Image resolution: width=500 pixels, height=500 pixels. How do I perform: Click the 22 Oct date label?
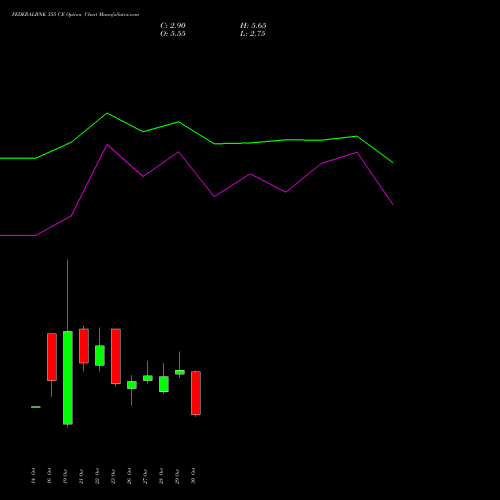tap(97, 476)
